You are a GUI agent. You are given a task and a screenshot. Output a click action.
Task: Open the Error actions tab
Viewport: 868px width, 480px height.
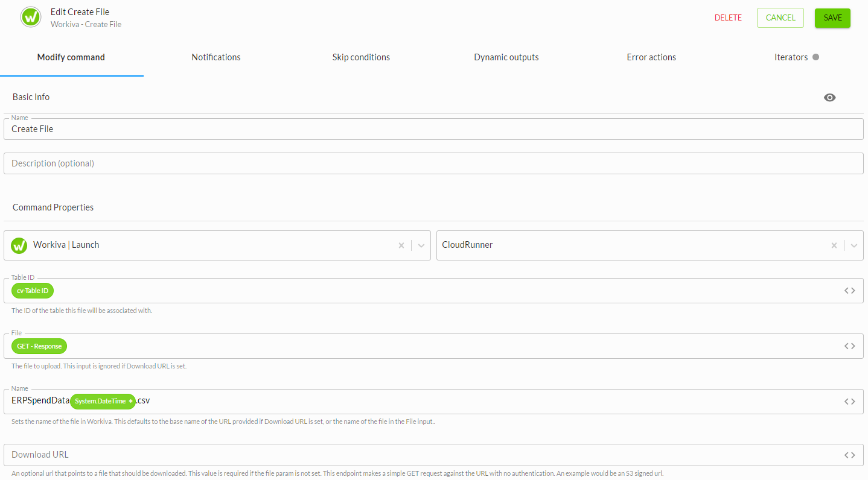(x=651, y=57)
